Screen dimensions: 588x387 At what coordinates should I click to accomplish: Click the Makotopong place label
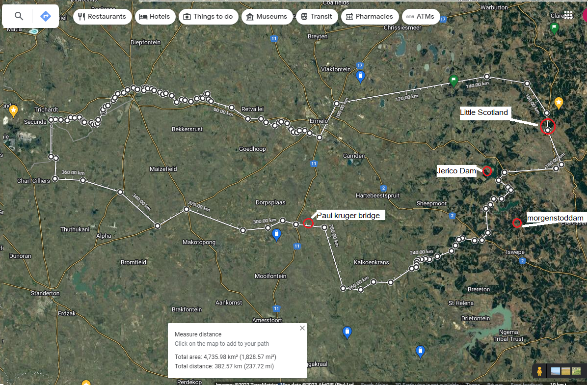coord(199,243)
